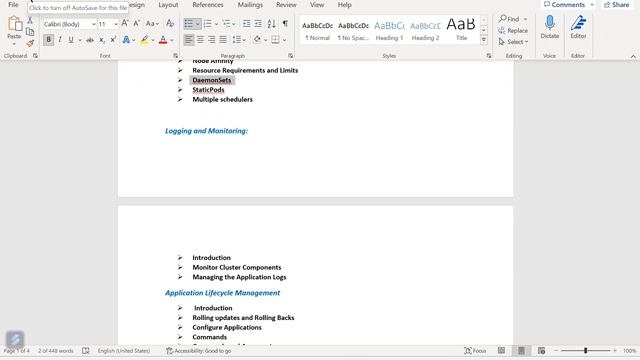Image resolution: width=640 pixels, height=360 pixels.
Task: Open line spacing dropdown
Action: point(239,40)
